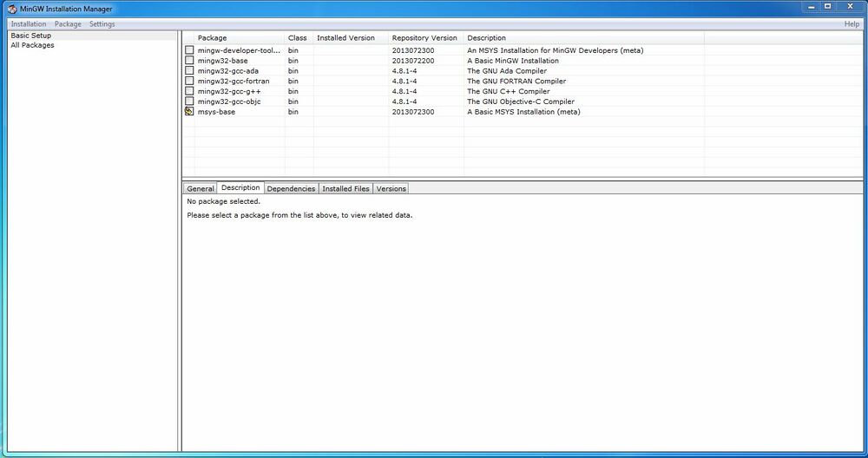Select mingw32-gcc-g++ package name
Viewport: 868px width, 458px height.
(x=229, y=91)
